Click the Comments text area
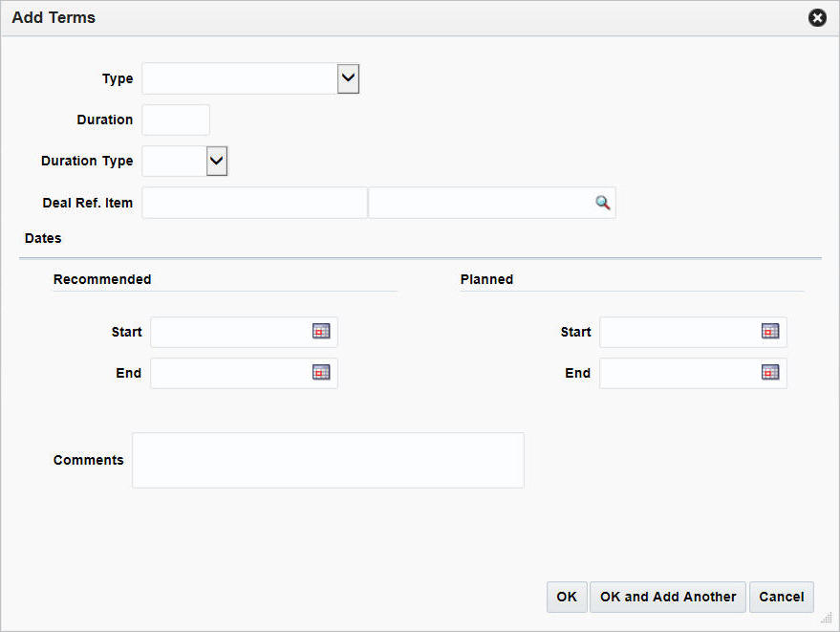 (x=328, y=460)
